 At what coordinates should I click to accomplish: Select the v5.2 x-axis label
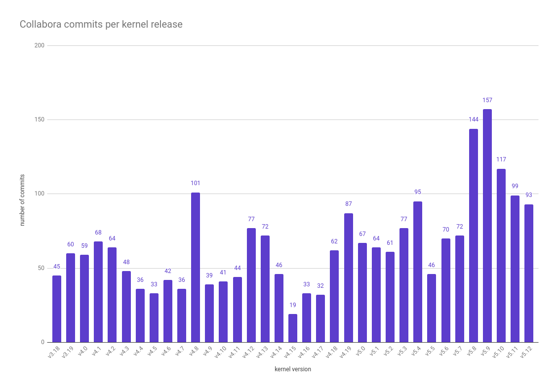click(x=388, y=352)
